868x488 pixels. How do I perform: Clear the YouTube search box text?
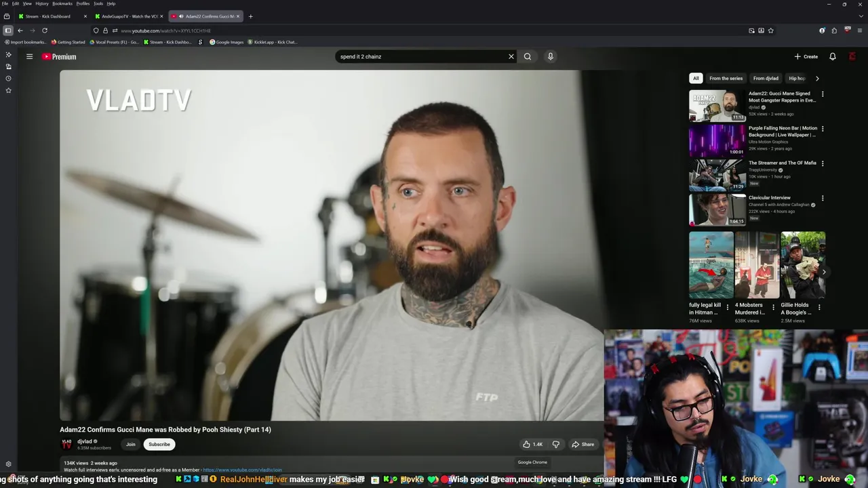pyautogui.click(x=511, y=56)
